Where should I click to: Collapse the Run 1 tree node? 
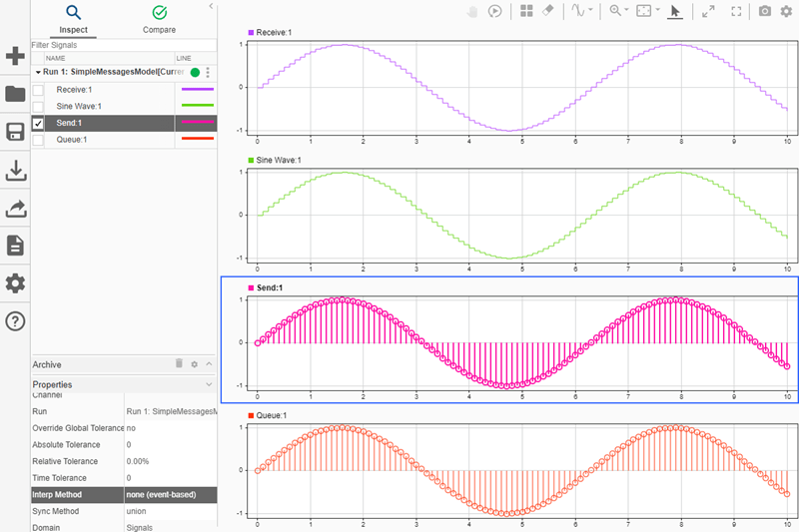[x=37, y=73]
